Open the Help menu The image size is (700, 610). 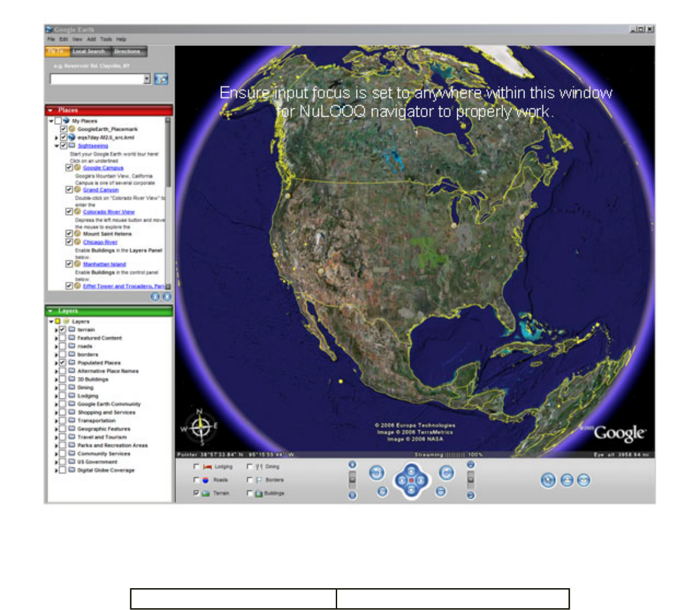pos(121,39)
